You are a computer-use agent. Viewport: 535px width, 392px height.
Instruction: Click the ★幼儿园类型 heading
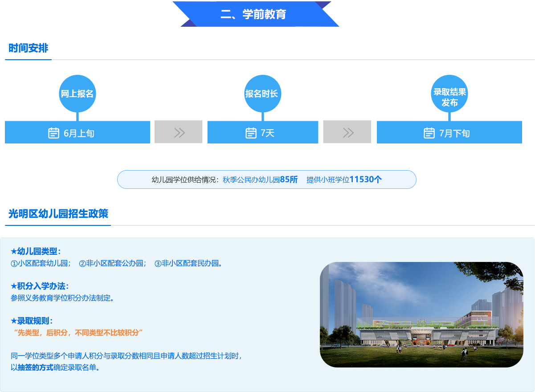coord(36,252)
